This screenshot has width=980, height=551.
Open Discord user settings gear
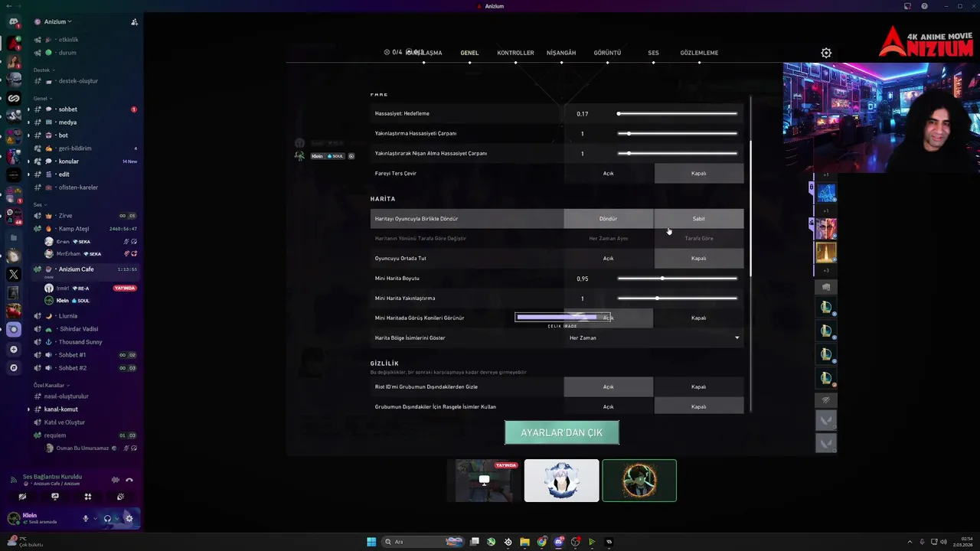coord(129,518)
